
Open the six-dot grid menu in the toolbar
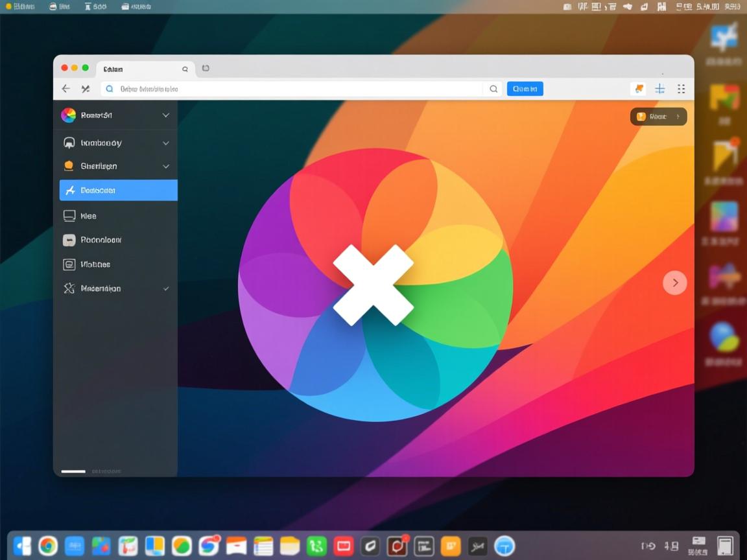(x=681, y=89)
